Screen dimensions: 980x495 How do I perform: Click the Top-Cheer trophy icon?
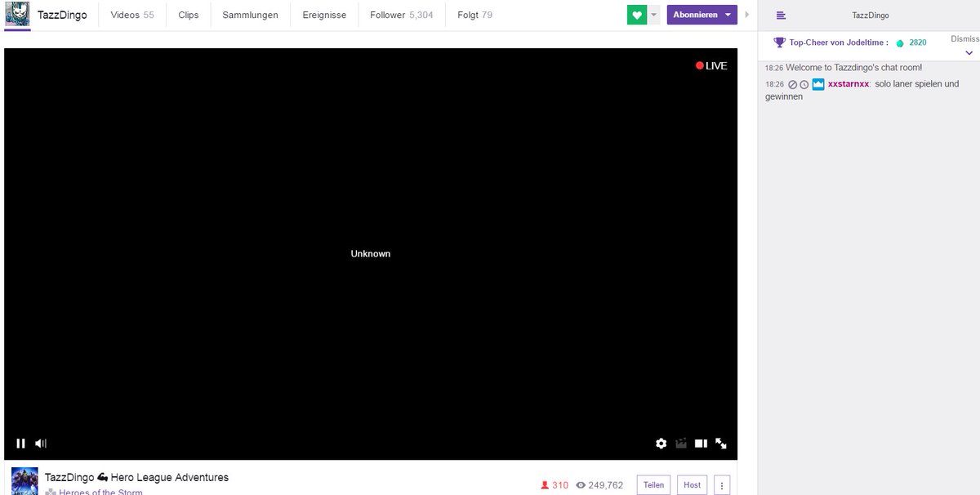[x=779, y=42]
